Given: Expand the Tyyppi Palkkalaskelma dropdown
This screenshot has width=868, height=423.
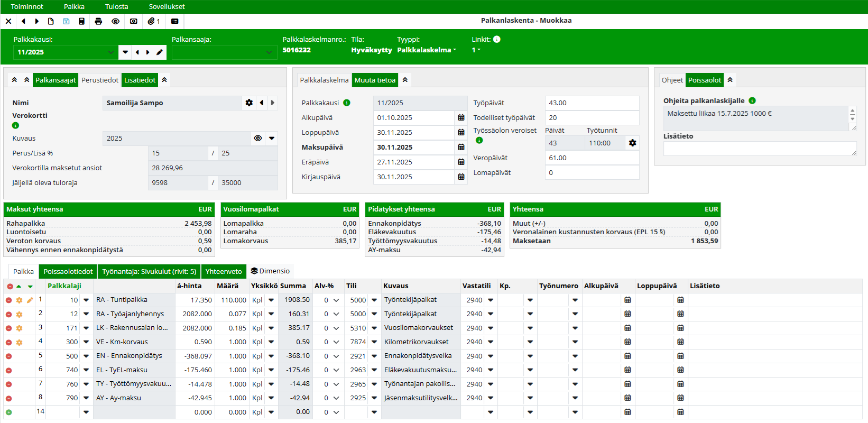Looking at the screenshot, I should pyautogui.click(x=427, y=50).
